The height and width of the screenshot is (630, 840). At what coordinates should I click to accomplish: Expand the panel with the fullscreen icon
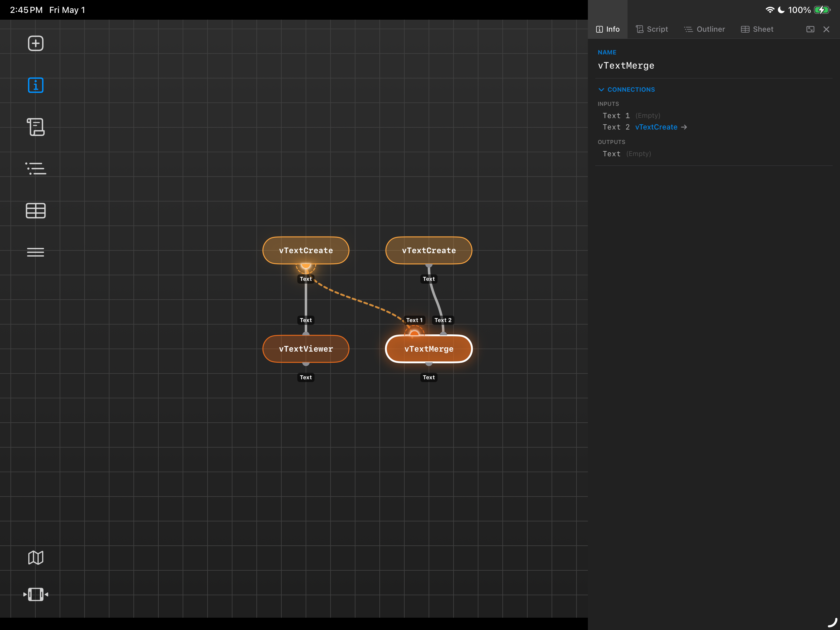pyautogui.click(x=810, y=29)
